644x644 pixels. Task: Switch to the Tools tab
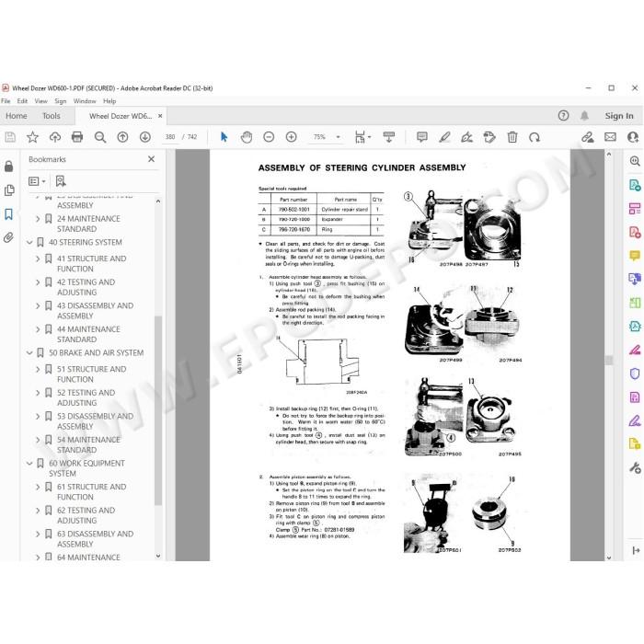52,116
